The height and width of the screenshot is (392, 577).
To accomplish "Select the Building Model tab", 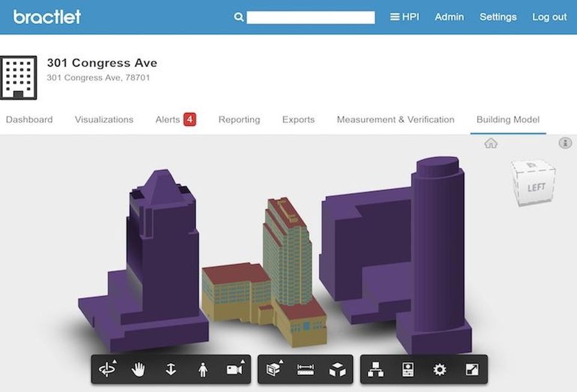I will pyautogui.click(x=508, y=119).
